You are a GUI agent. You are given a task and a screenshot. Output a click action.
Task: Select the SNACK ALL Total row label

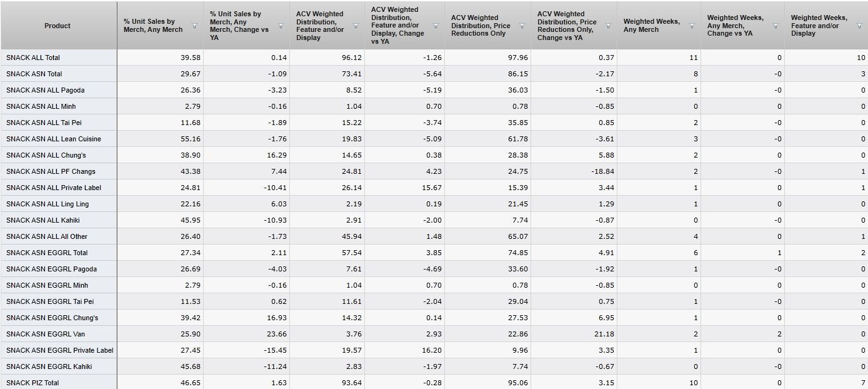tap(33, 58)
